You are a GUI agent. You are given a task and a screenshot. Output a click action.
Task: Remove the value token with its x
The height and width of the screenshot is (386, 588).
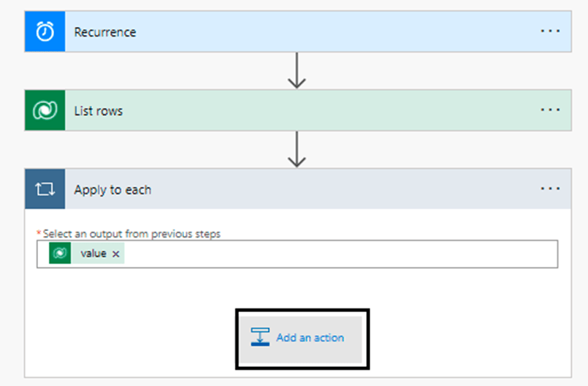coord(115,254)
